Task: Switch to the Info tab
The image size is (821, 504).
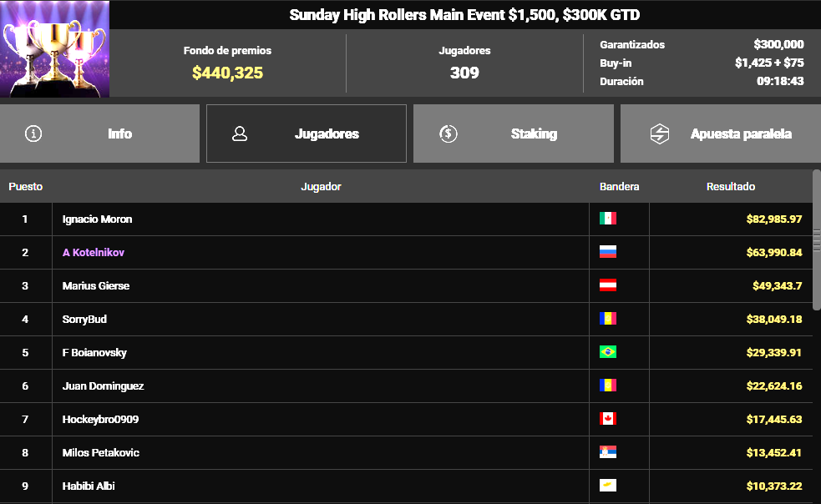Action: tap(99, 134)
